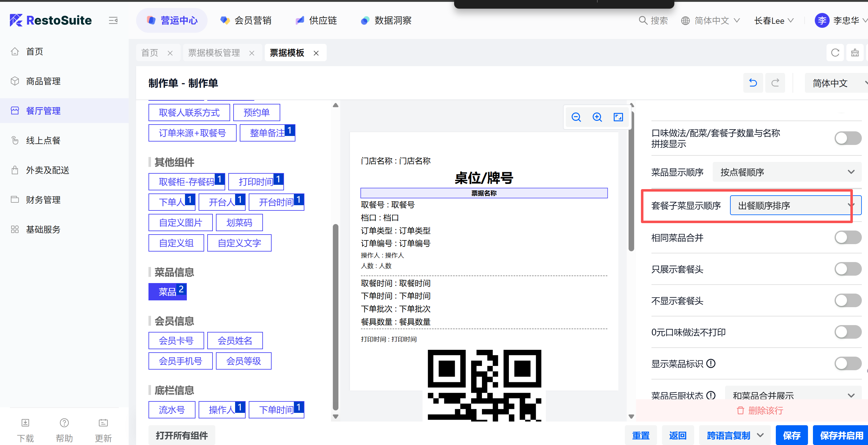Open the 帮助 help icon
The width and height of the screenshot is (868, 445).
(x=64, y=423)
